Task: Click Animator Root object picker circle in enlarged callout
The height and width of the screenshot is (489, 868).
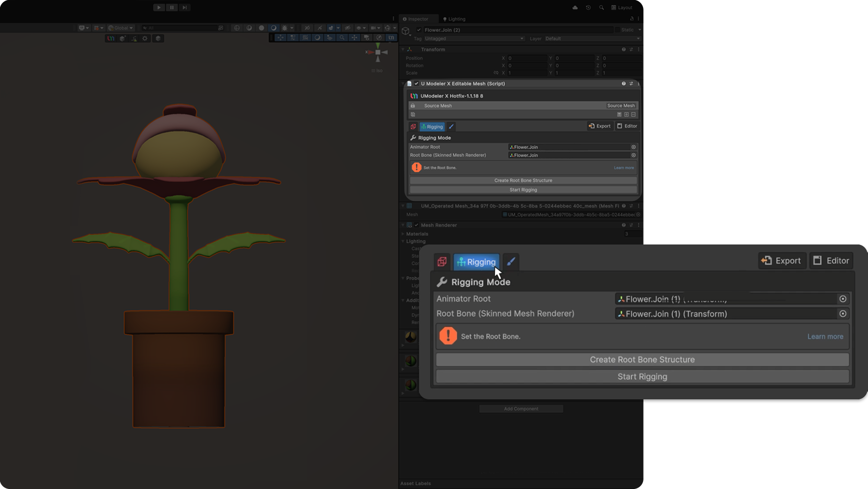Action: (x=843, y=299)
